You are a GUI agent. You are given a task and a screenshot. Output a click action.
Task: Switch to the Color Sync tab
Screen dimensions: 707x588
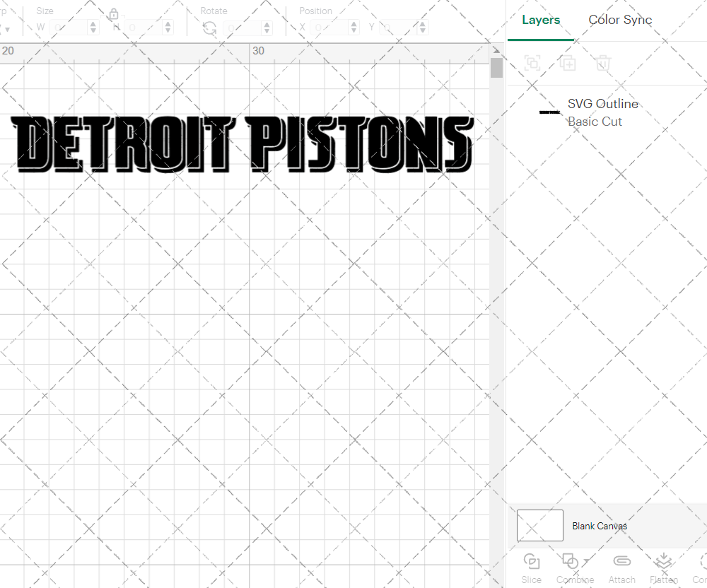[620, 20]
